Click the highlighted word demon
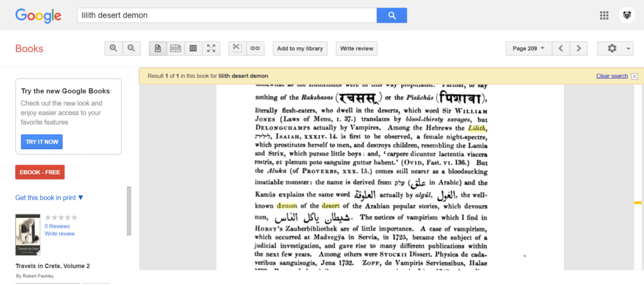The image size is (644, 285). pyautogui.click(x=287, y=206)
